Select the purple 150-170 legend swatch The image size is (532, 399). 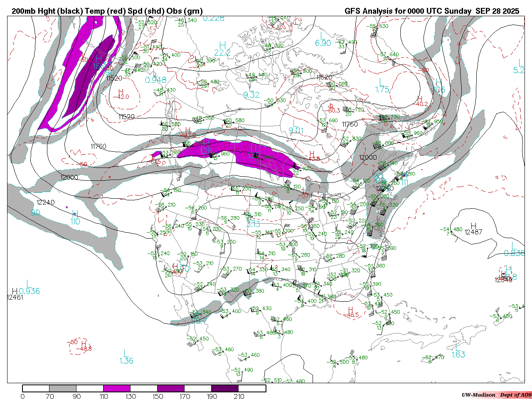click(x=171, y=388)
